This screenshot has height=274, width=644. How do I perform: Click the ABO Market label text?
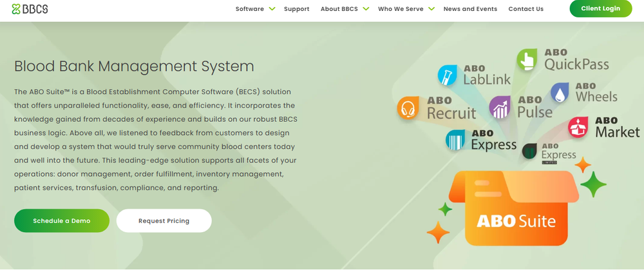click(618, 127)
